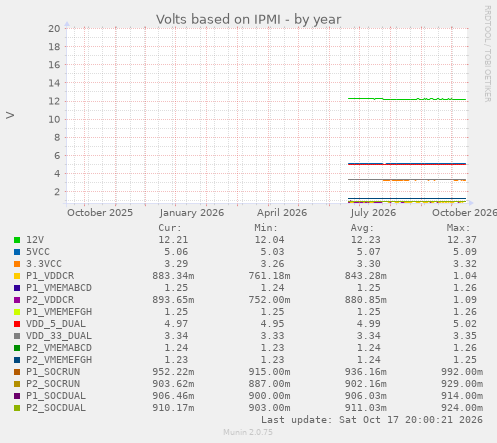Screen dimensions: 497x443
Task: Click the P2_VDDCR purple legend swatch
Action: click(17, 300)
